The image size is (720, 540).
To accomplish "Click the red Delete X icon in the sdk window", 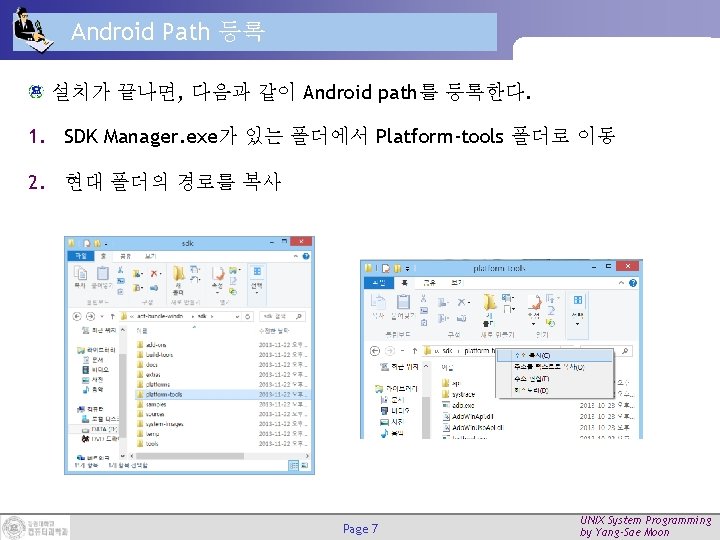I will (155, 274).
